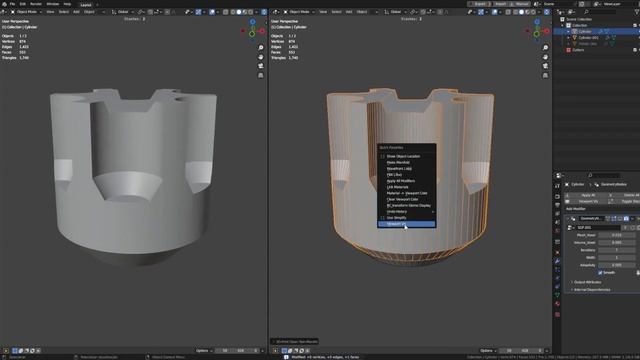640x360 pixels.
Task: Click the properties panel search field
Action: coord(604,176)
